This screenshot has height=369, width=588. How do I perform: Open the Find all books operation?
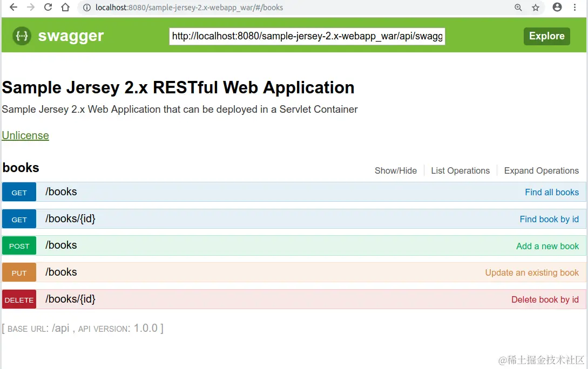(552, 192)
